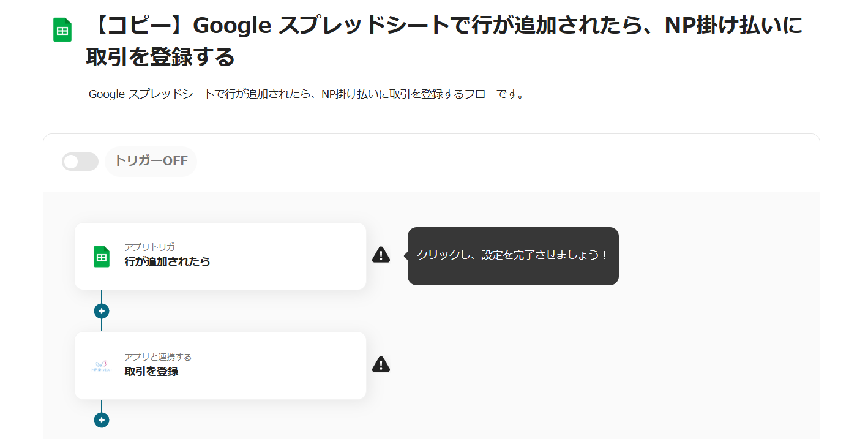Turn on the trigger toggle switch
This screenshot has height=439, width=868.
point(80,162)
